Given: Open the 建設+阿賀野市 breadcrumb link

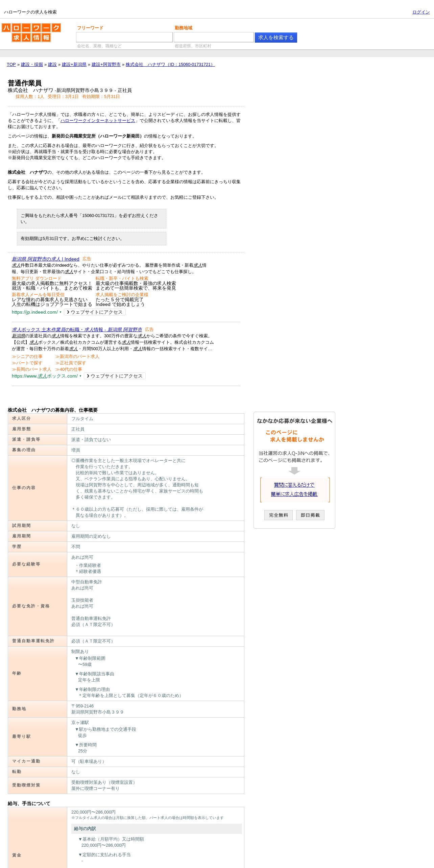Looking at the screenshot, I should 106,65.
